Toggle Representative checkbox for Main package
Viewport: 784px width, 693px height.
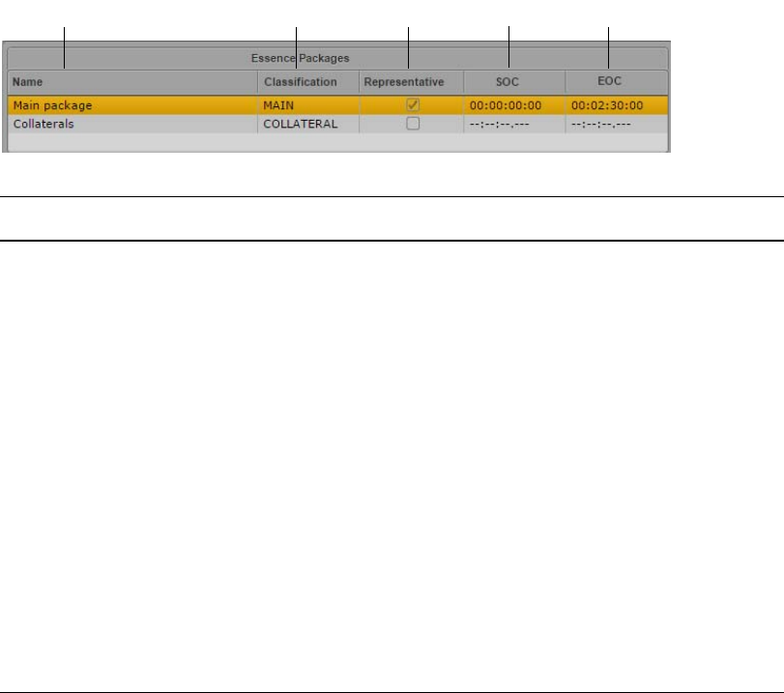coord(413,105)
